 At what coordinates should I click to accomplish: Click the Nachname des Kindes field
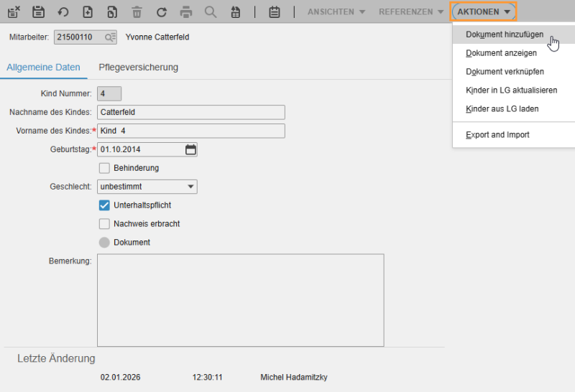pos(191,112)
